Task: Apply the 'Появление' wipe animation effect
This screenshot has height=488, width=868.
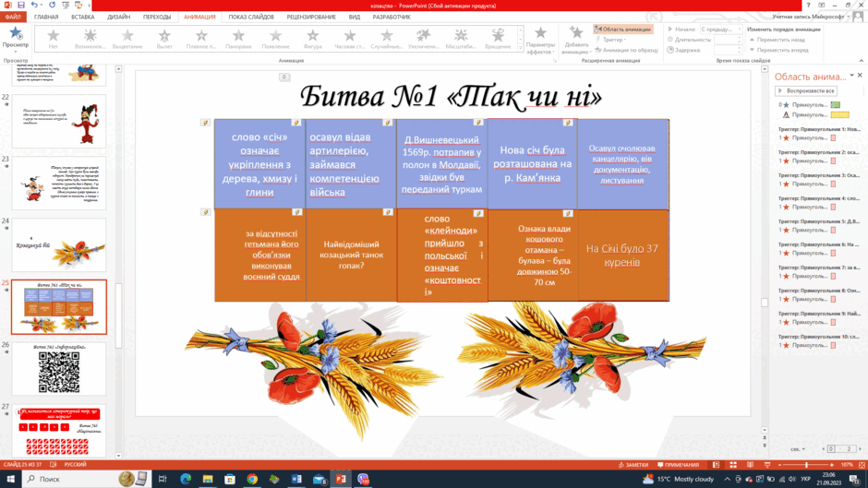Action: tap(276, 40)
